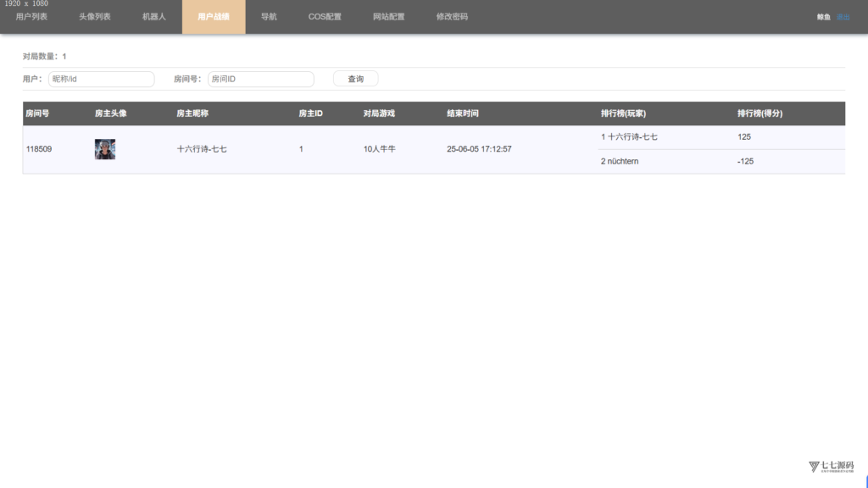Click the 房主昵称 column header
The image size is (868, 488).
coord(192,114)
